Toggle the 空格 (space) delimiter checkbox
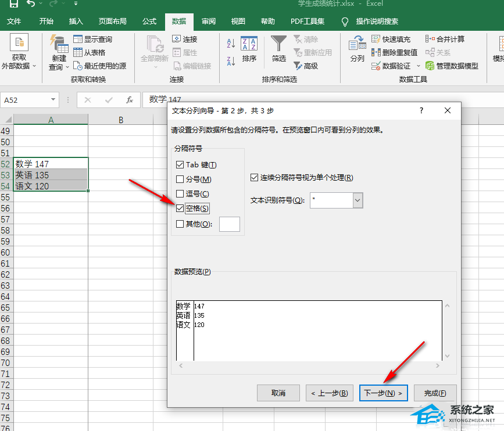 pyautogui.click(x=180, y=208)
